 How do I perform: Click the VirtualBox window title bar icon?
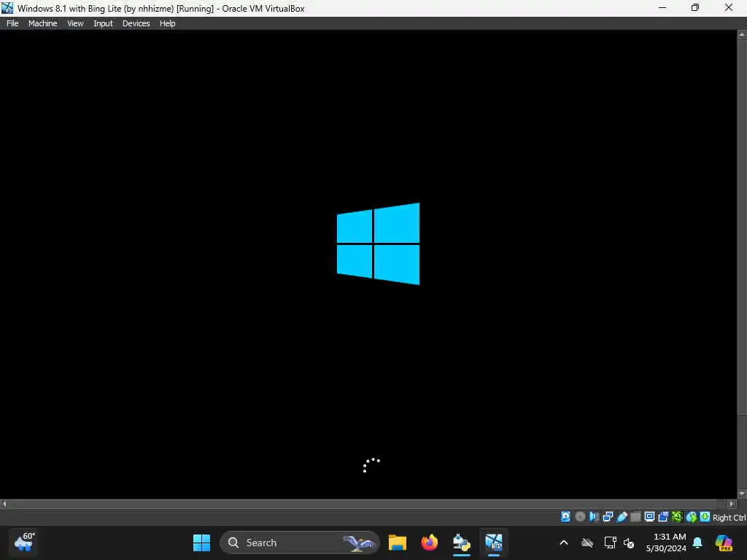7,7
